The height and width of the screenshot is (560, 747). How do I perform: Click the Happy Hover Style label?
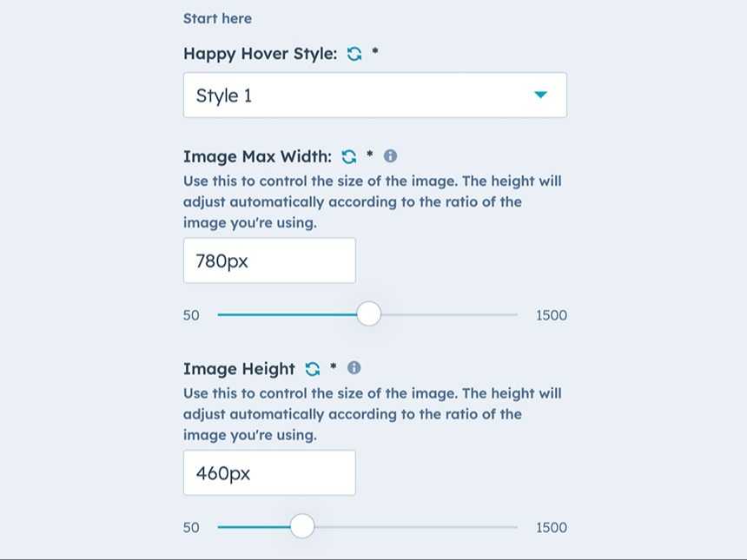click(257, 53)
